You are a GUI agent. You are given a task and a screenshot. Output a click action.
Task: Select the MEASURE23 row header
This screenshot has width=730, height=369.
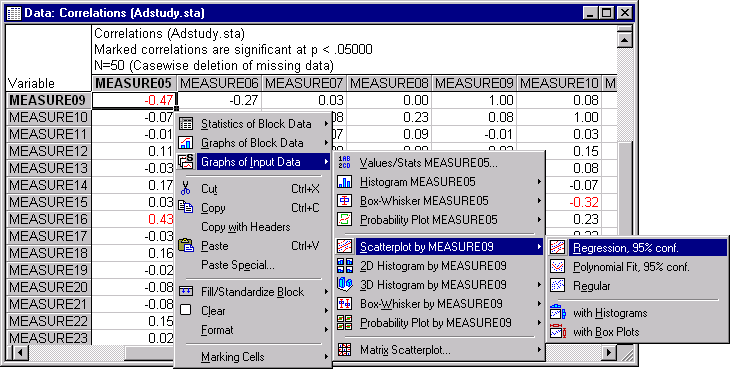pos(48,338)
